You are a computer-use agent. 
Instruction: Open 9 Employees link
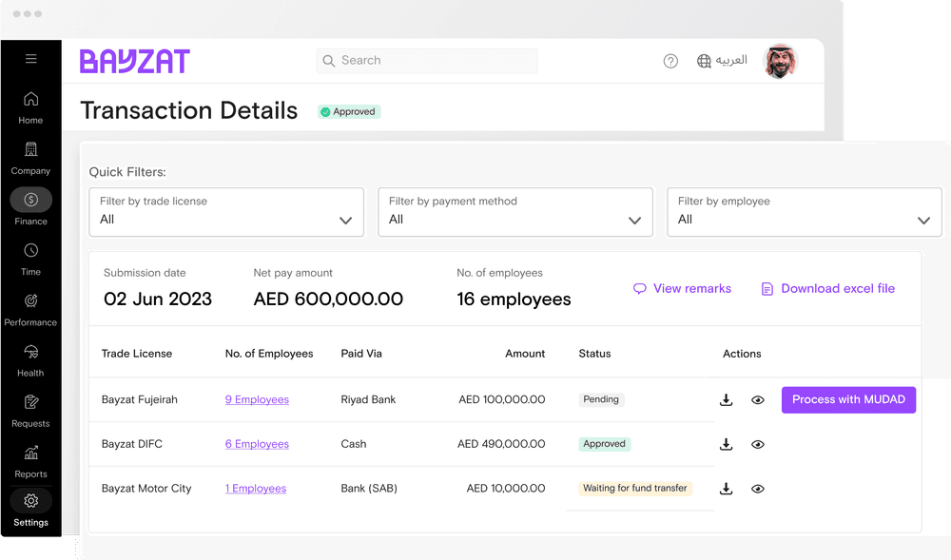pos(257,399)
